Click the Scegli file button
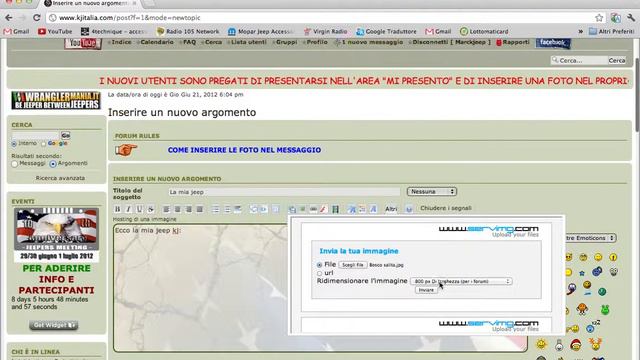 click(x=353, y=265)
